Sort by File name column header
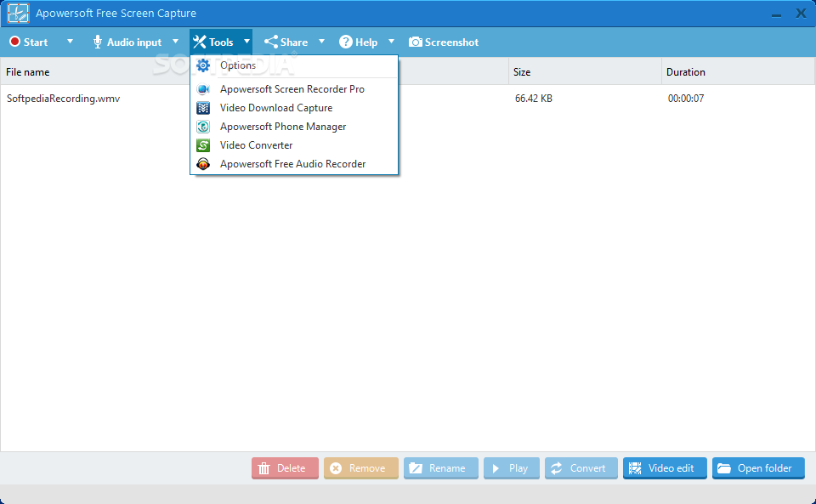Viewport: 816px width, 504px height. click(27, 72)
